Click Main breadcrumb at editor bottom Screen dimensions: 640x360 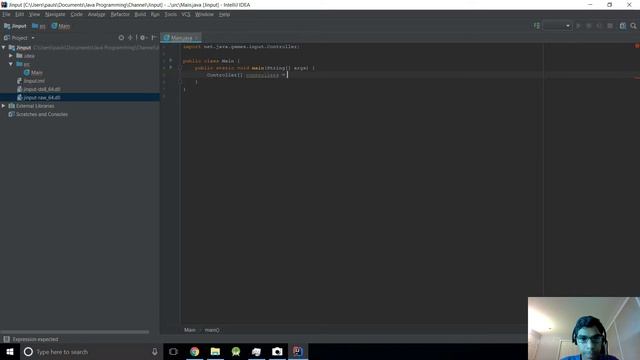(x=190, y=330)
